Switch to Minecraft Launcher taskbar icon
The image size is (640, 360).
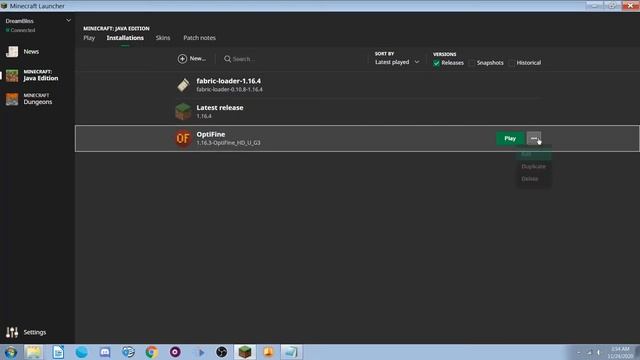pyautogui.click(x=245, y=352)
